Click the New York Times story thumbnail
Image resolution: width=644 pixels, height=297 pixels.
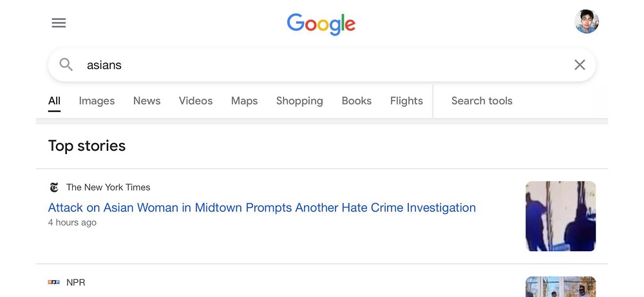(x=561, y=216)
